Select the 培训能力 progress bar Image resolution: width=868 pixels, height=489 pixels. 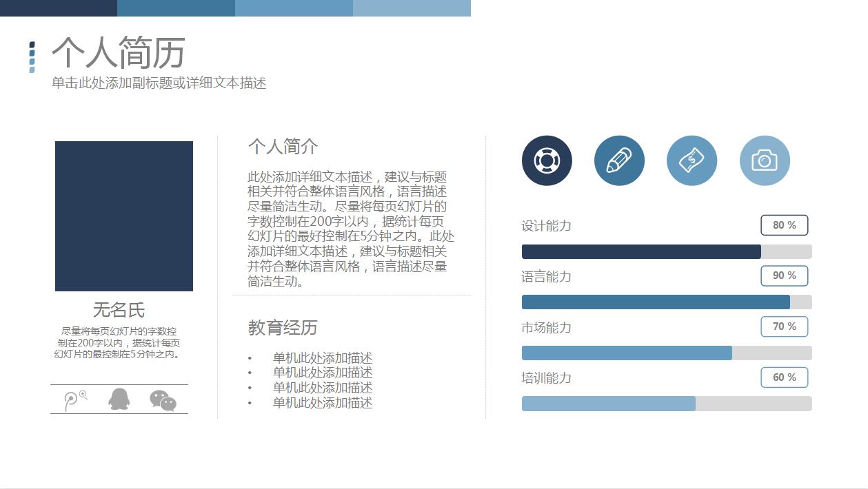[x=666, y=404]
